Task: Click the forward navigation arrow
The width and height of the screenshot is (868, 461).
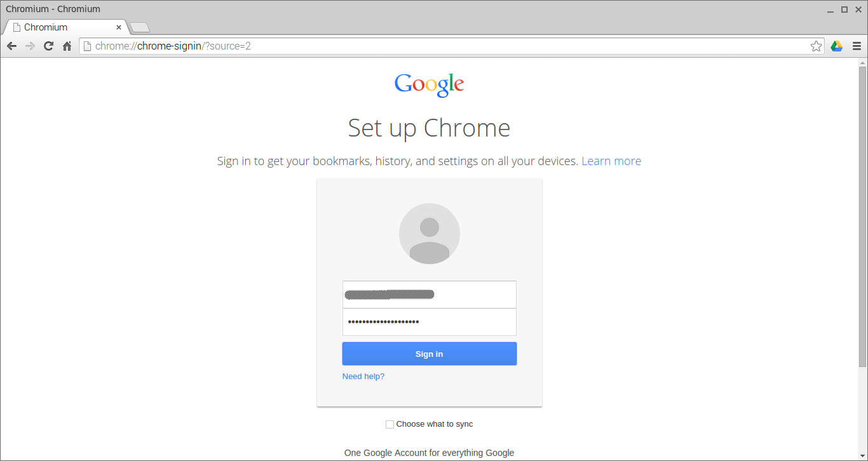Action: click(30, 46)
